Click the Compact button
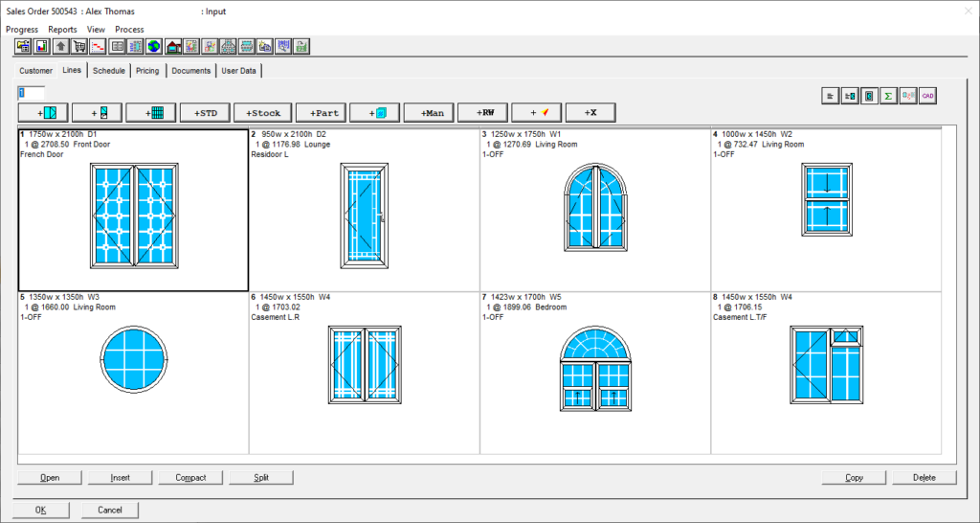This screenshot has height=523, width=980. 190,477
